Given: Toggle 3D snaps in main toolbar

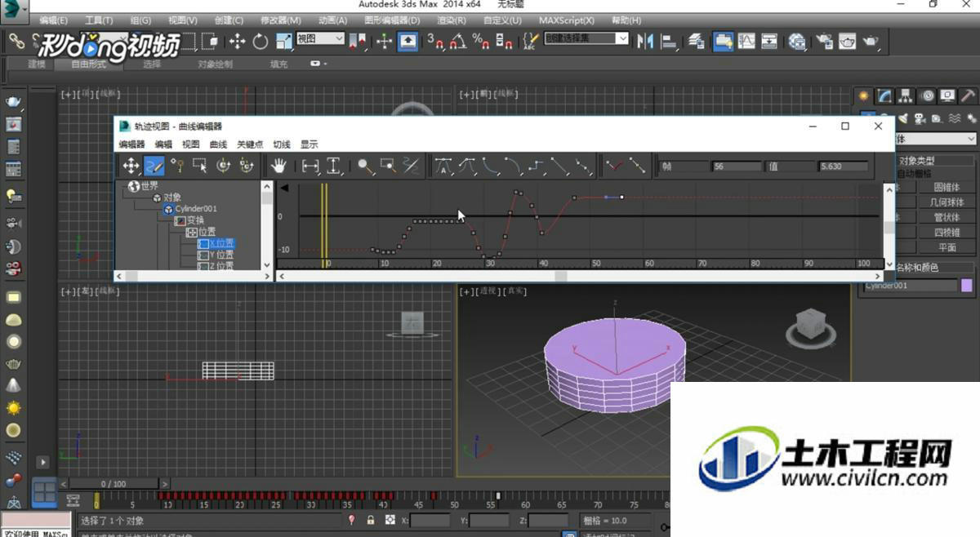Looking at the screenshot, I should point(435,41).
